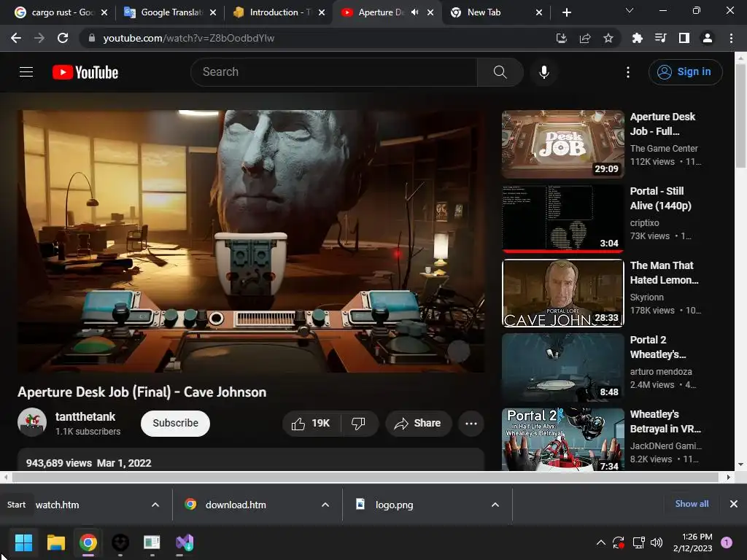Image resolution: width=747 pixels, height=560 pixels.
Task: Show hidden system tray icons
Action: 601,542
